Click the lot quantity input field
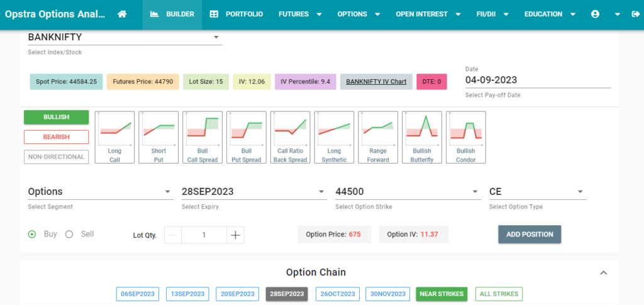This screenshot has height=305, width=644. (204, 235)
